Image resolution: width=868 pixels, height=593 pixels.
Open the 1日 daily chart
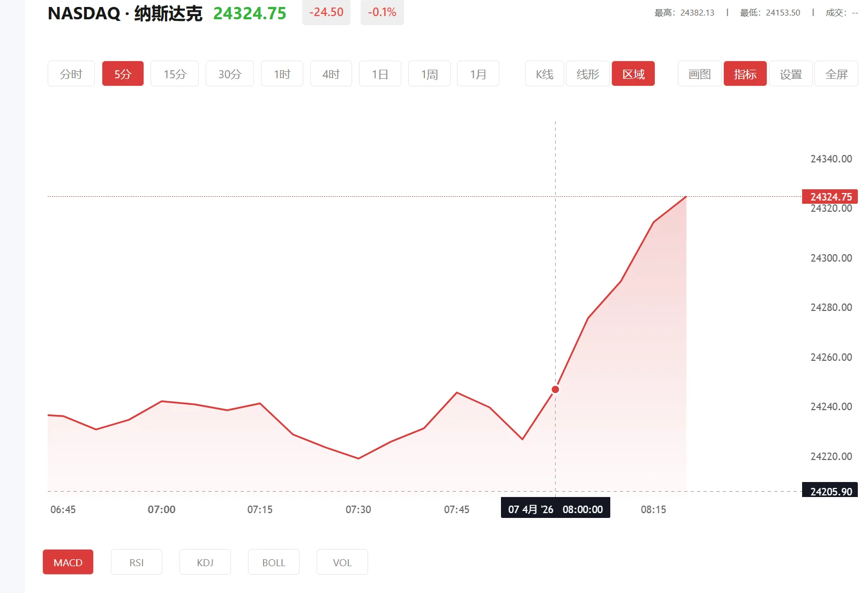(380, 73)
